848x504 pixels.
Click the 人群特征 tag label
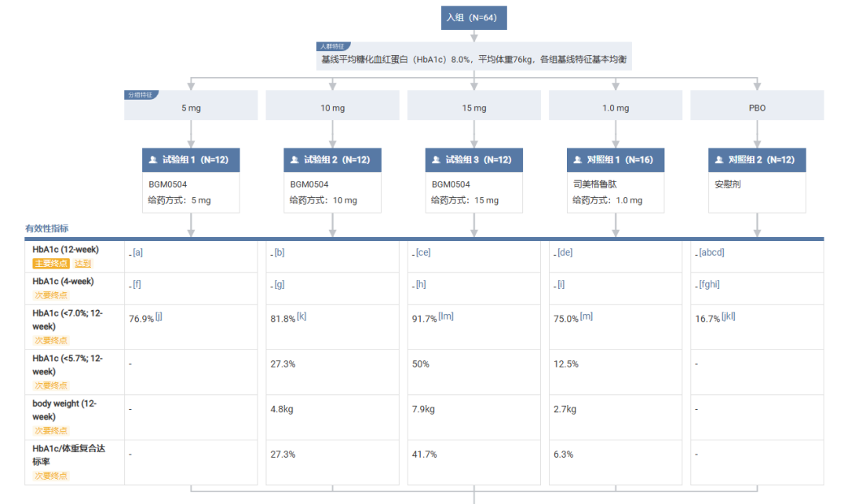[x=333, y=46]
